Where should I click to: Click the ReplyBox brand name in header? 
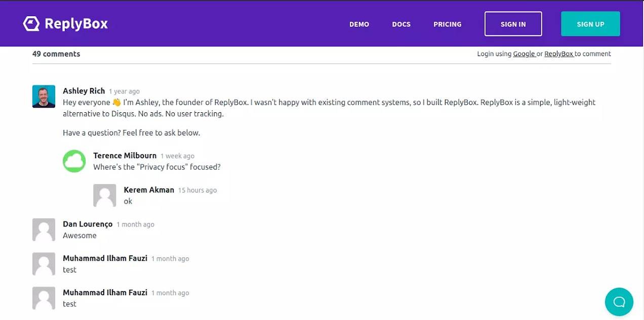(76, 24)
